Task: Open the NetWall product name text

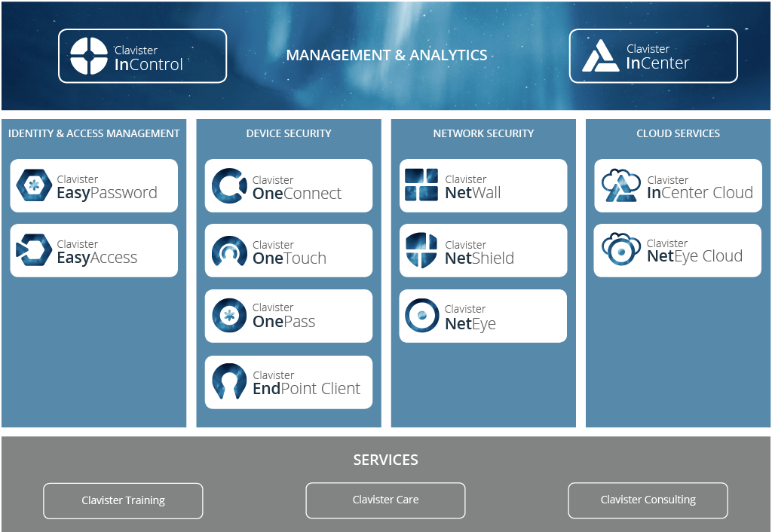Action: tap(473, 193)
